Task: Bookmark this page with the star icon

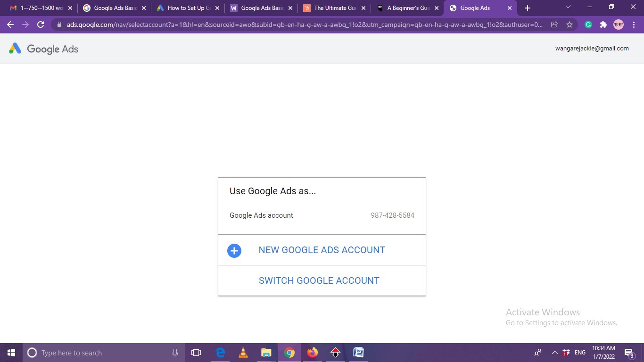Action: [570, 25]
